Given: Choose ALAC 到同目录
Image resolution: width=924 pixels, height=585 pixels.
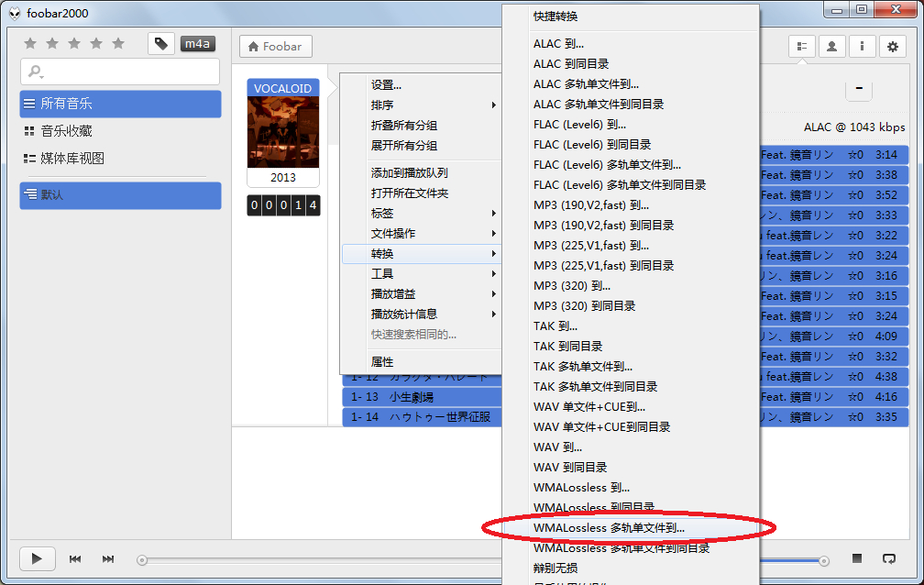Looking at the screenshot, I should (x=631, y=63).
